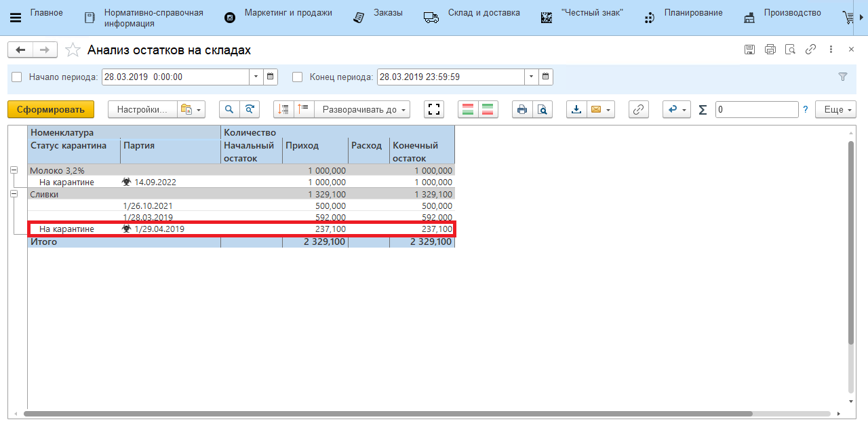The height and width of the screenshot is (426, 868).
Task: Click the get link (chain) icon in toolbar
Action: pyautogui.click(x=638, y=109)
